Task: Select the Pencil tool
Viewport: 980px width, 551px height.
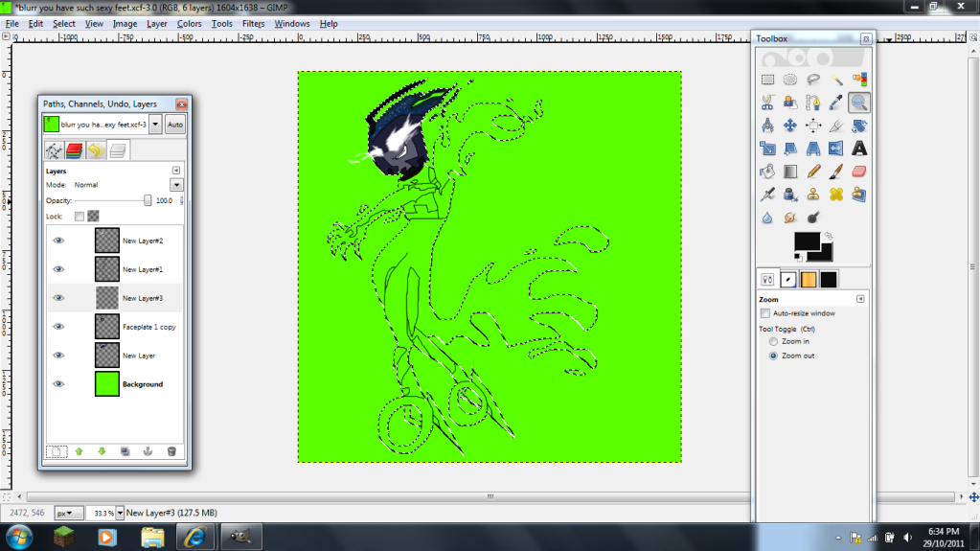Action: pos(813,172)
